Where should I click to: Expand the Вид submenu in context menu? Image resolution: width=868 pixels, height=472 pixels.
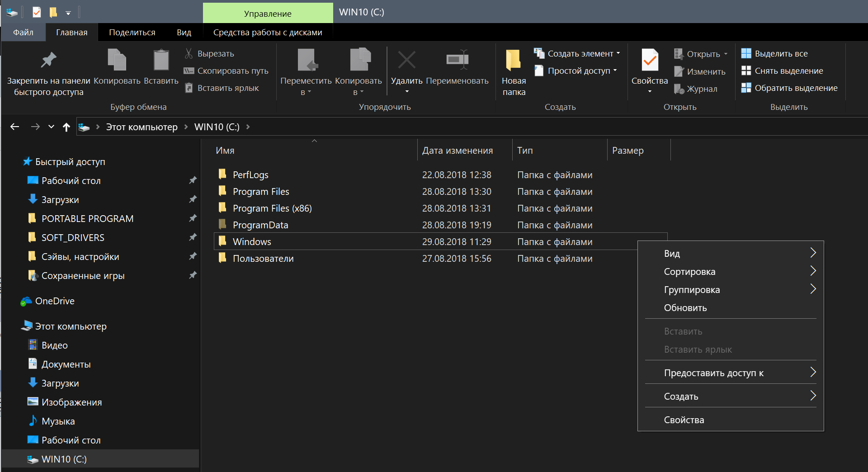[x=813, y=253]
